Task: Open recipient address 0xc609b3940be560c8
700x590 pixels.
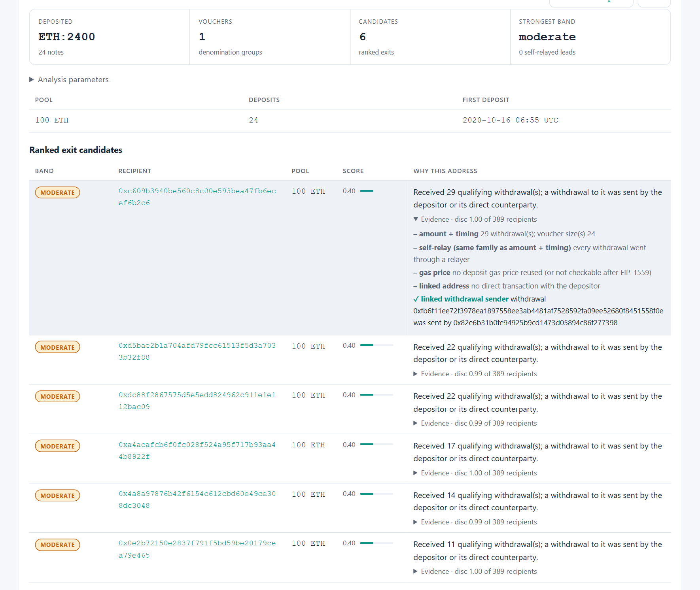Action: 197,197
